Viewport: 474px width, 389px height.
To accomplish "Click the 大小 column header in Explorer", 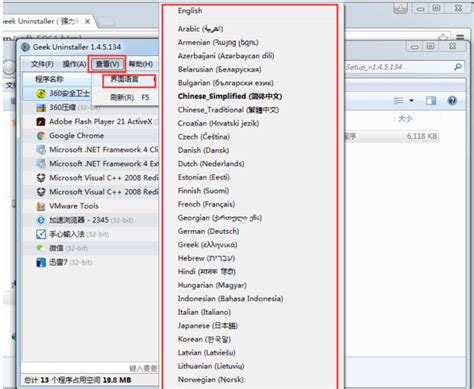I will click(405, 119).
